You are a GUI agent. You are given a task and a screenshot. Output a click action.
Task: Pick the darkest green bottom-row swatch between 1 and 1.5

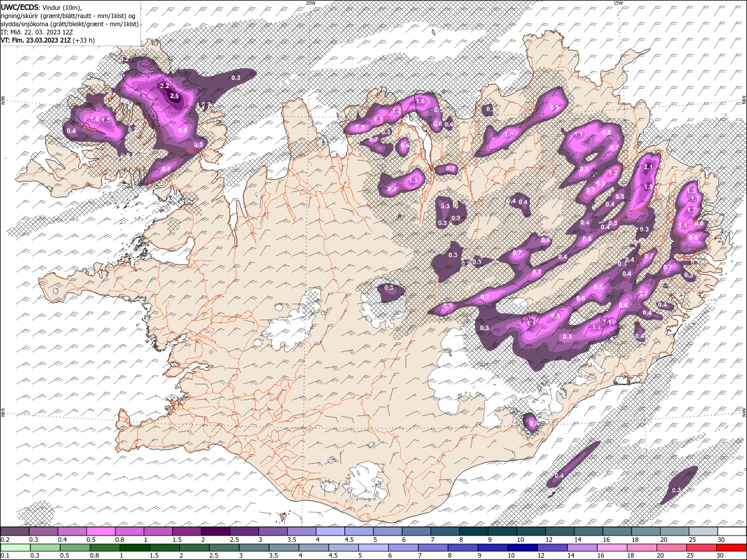coord(134,547)
